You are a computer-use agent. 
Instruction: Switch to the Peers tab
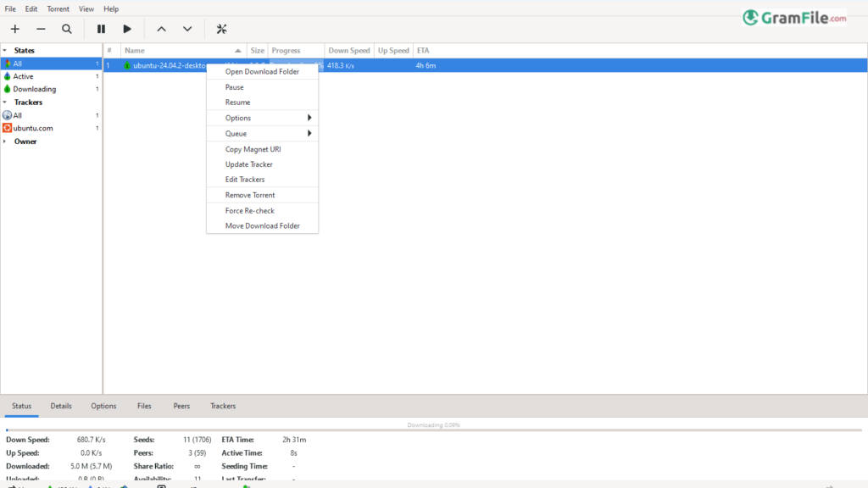(x=181, y=407)
